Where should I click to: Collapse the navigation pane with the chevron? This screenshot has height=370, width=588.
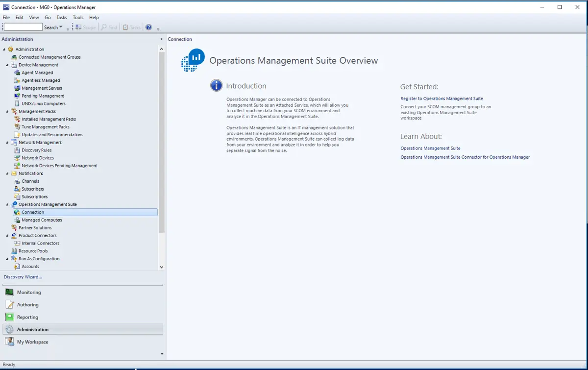(161, 39)
